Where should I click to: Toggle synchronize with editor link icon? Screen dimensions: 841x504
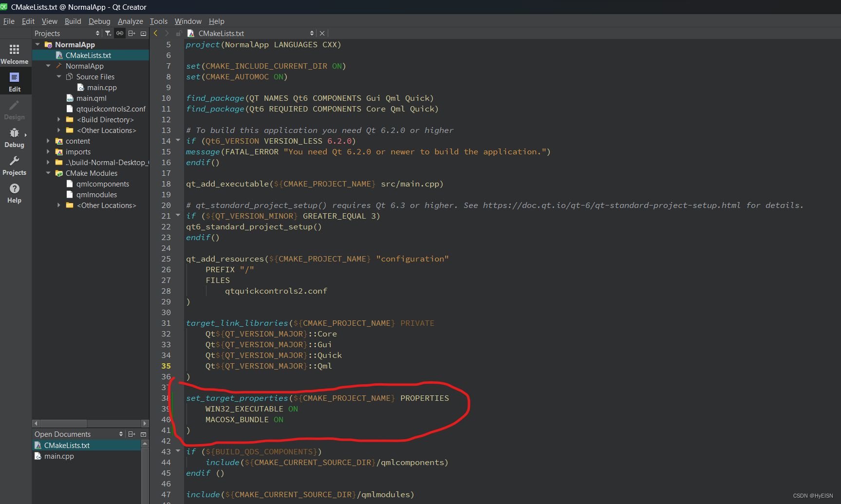tap(120, 33)
